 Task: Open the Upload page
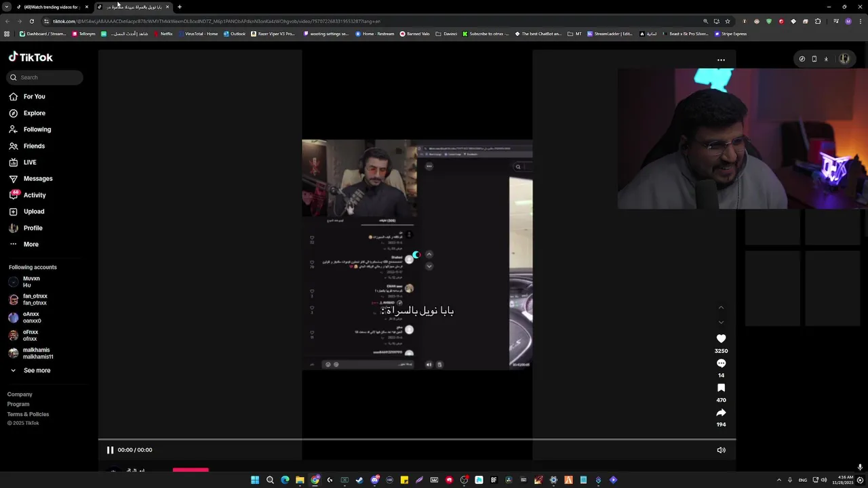[x=26, y=211]
